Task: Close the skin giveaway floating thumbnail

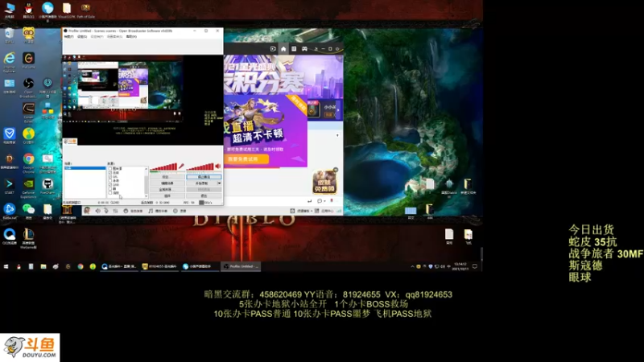Action: [x=336, y=170]
